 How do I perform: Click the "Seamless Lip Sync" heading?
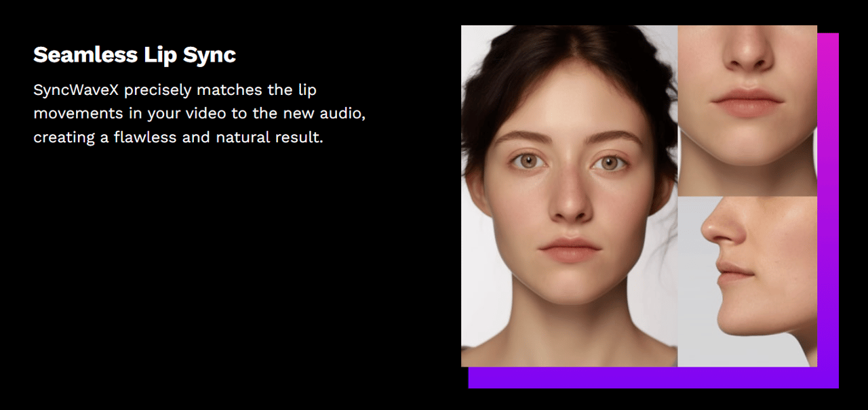(134, 55)
